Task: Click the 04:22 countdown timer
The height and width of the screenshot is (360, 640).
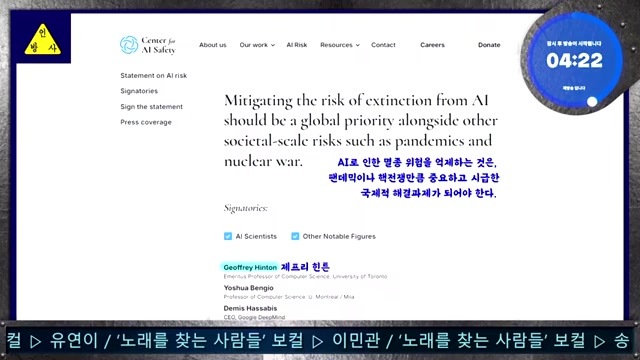Action: point(574,61)
